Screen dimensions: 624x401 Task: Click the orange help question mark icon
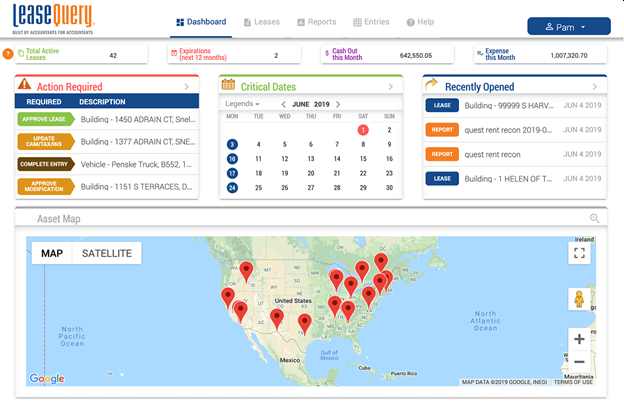click(8, 53)
